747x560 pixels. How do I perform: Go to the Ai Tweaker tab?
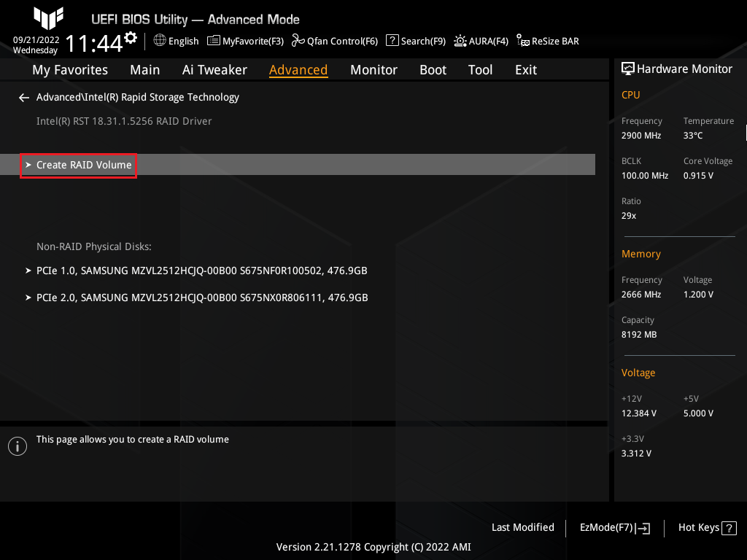(x=214, y=70)
